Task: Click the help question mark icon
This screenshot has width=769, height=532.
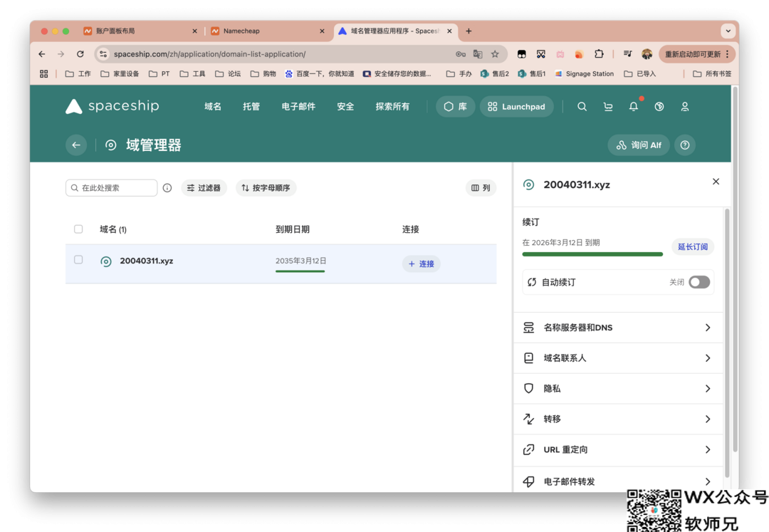Action: tap(685, 145)
